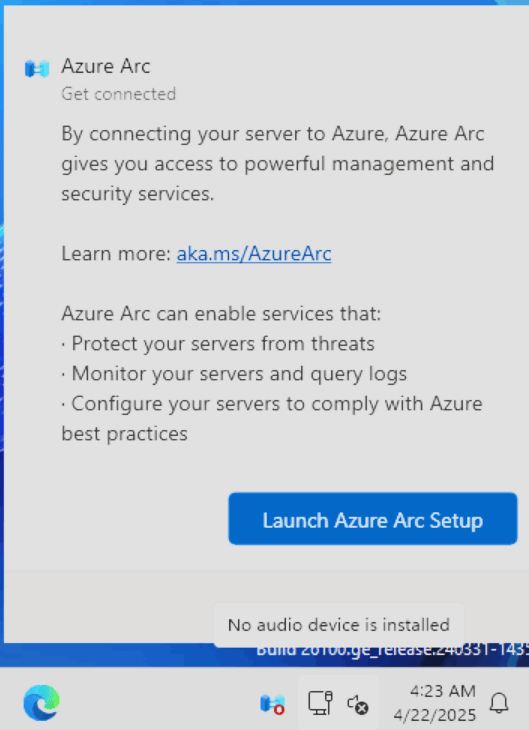Click the No audio device tooltip
Image resolution: width=529 pixels, height=730 pixels.
point(339,625)
